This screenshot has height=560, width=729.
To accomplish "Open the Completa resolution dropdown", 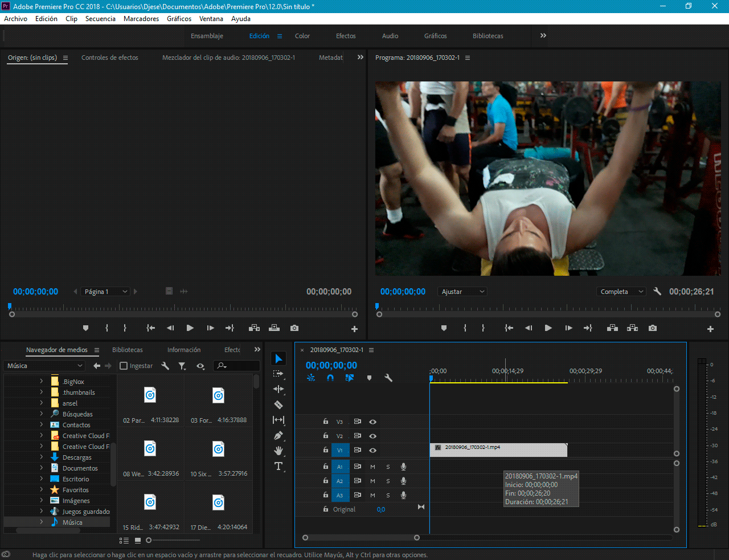I will click(621, 292).
